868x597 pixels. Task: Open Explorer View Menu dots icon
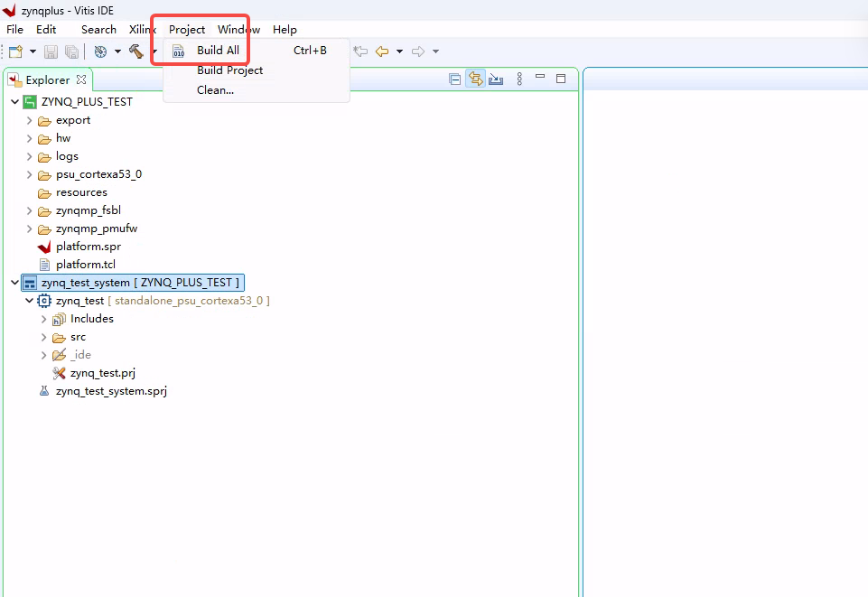[519, 79]
